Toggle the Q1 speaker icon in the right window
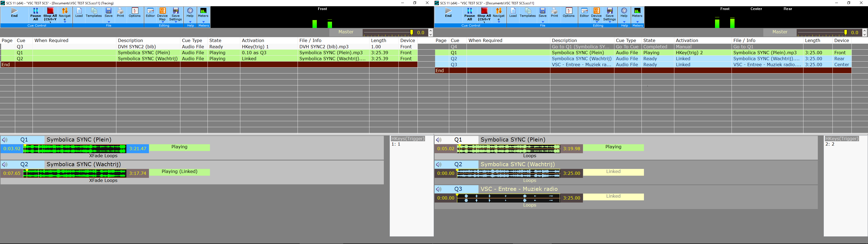Screen dimensions: 868x244 439,140
